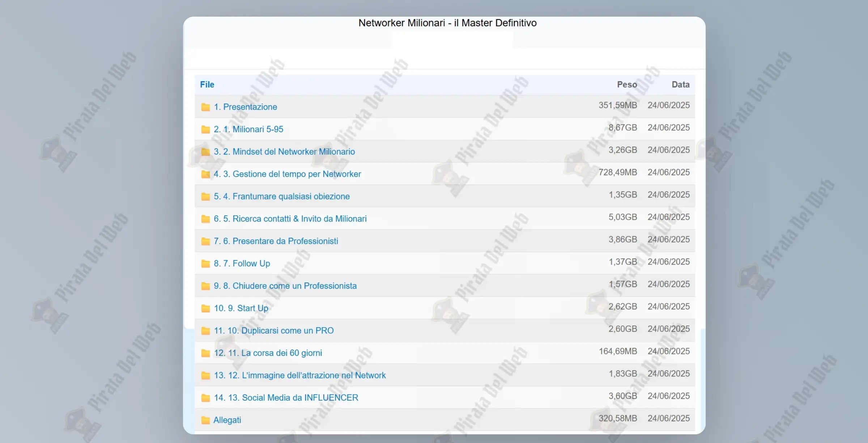
Task: Sort list by Data column header
Action: tap(681, 85)
